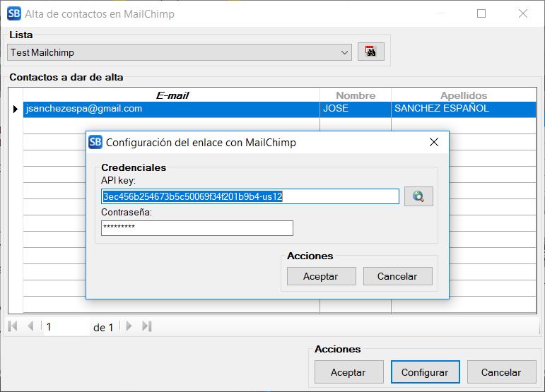Click the Apellidos column header
The height and width of the screenshot is (392, 545).
click(x=463, y=95)
